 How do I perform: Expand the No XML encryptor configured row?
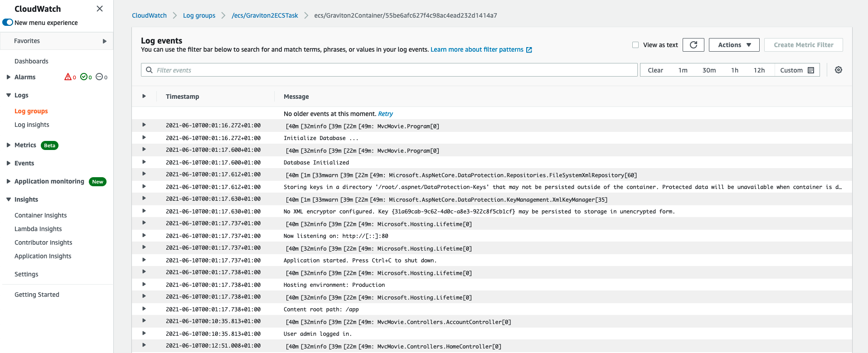(x=144, y=211)
